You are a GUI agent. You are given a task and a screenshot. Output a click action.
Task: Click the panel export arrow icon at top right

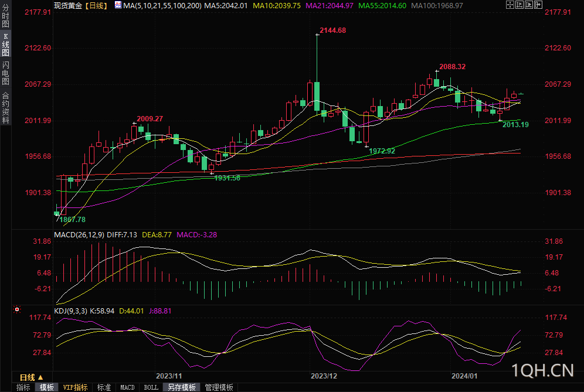tap(538, 5)
